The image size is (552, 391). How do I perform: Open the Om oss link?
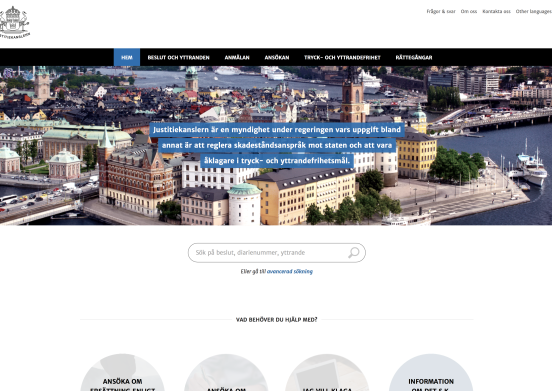click(x=469, y=11)
